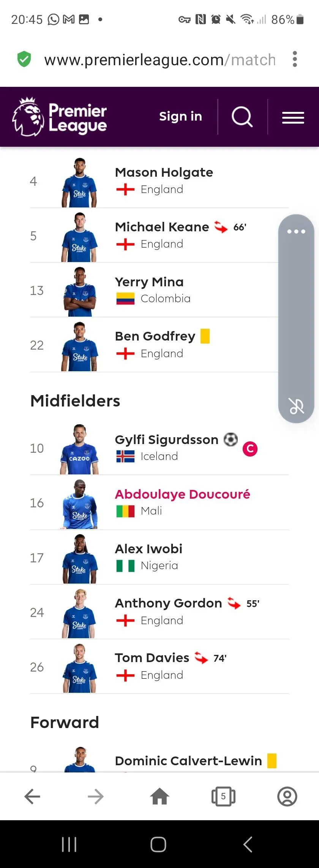Screen dimensions: 319x868
Task: Go to browser home page icon
Action: click(159, 796)
